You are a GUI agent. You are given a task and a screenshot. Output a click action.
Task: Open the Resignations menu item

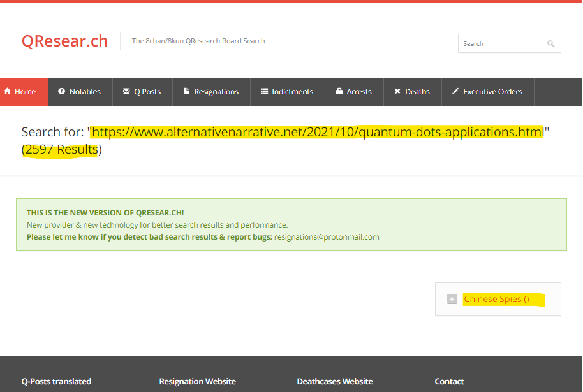coord(211,92)
